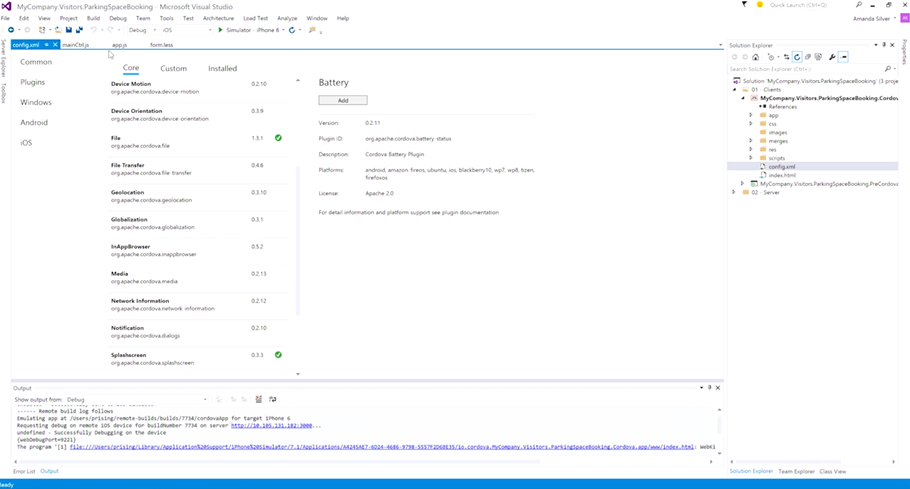Click the Quick Launch search box

(810, 5)
